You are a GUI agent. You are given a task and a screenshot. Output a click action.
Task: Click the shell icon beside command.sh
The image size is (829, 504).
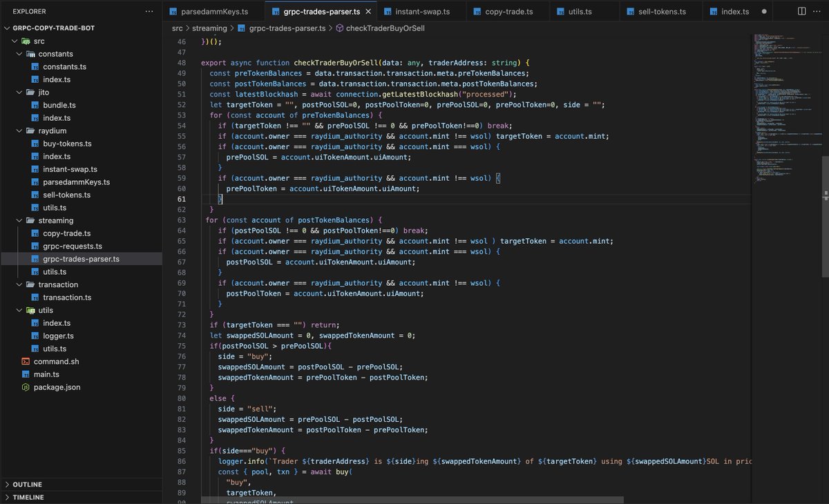pos(26,362)
